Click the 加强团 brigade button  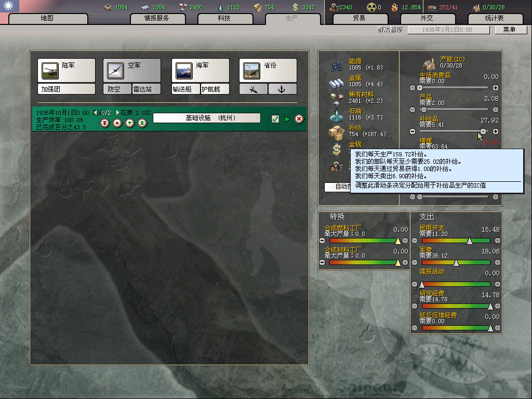66,89
